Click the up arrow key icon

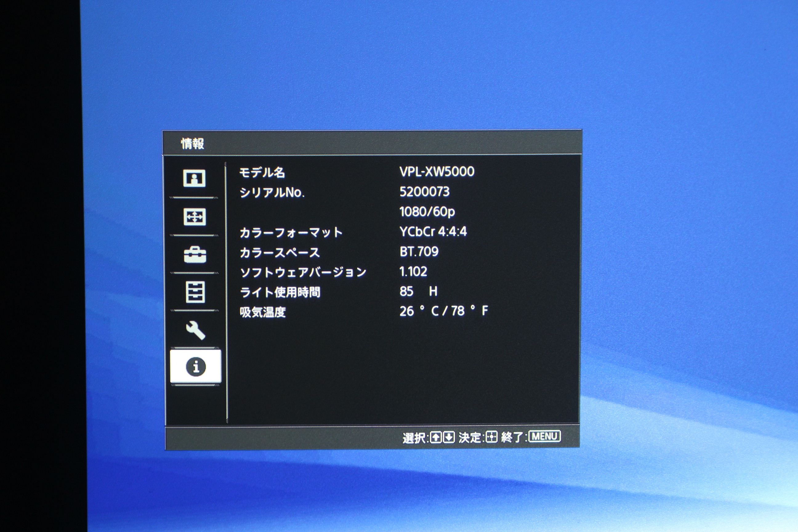(436, 437)
